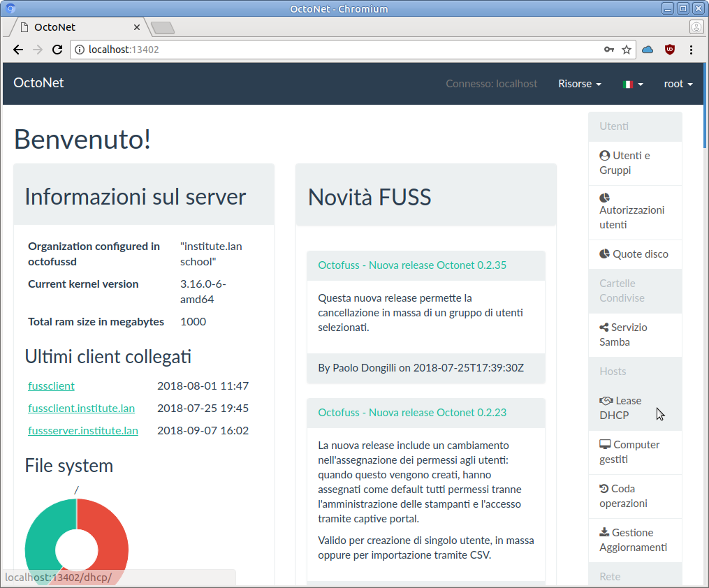Open the fussclient.institute.lan link
The height and width of the screenshot is (588, 709).
[x=82, y=409]
